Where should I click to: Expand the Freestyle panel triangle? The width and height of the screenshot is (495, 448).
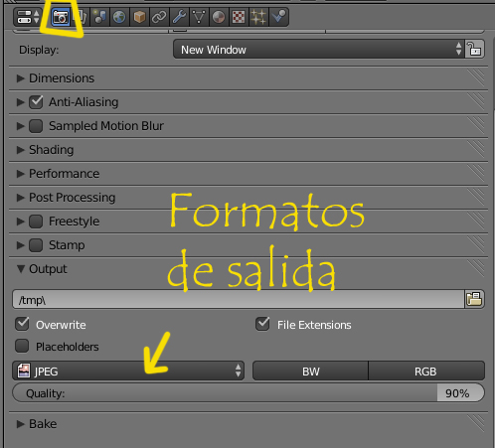21,222
